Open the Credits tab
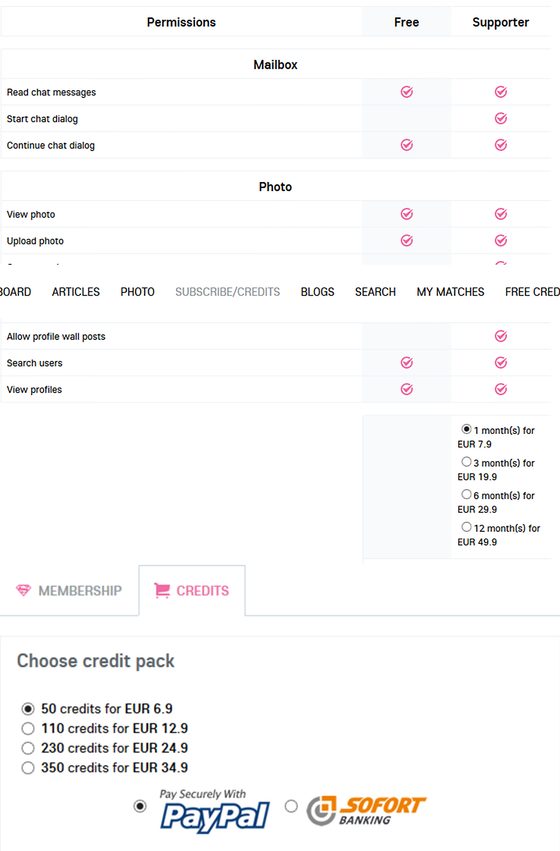This screenshot has width=560, height=851. point(192,590)
